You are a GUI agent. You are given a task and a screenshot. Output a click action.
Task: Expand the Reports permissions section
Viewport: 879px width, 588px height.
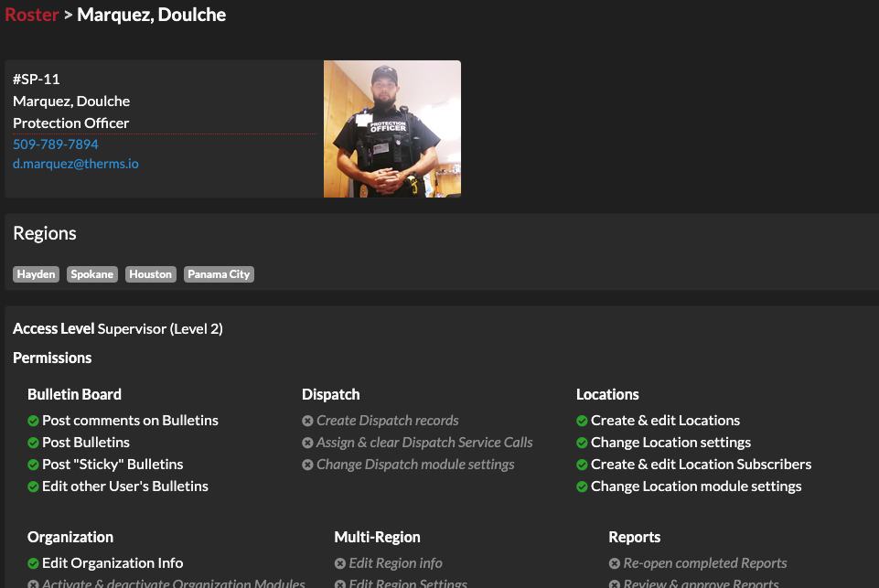(634, 537)
